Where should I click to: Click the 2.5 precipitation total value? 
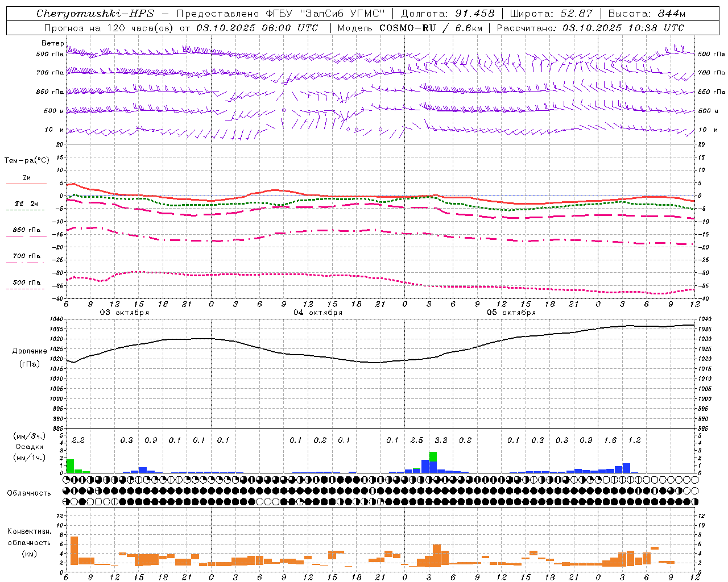pos(416,440)
